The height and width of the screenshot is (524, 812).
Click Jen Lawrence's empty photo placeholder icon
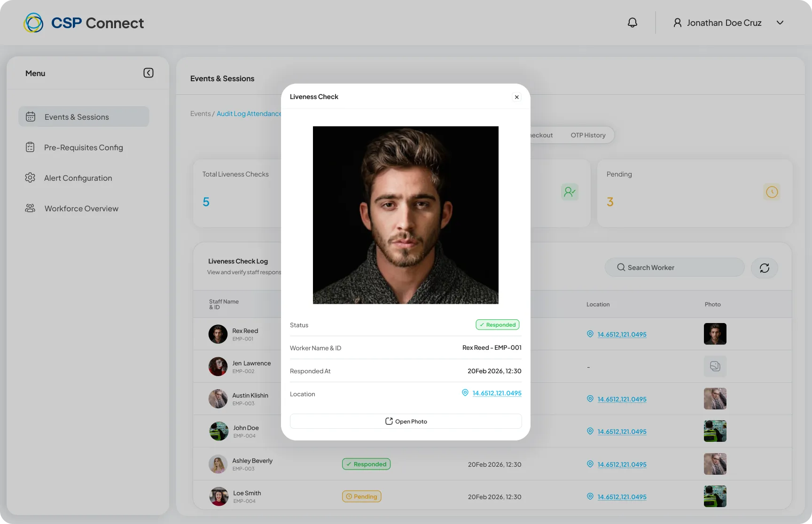pyautogui.click(x=715, y=366)
